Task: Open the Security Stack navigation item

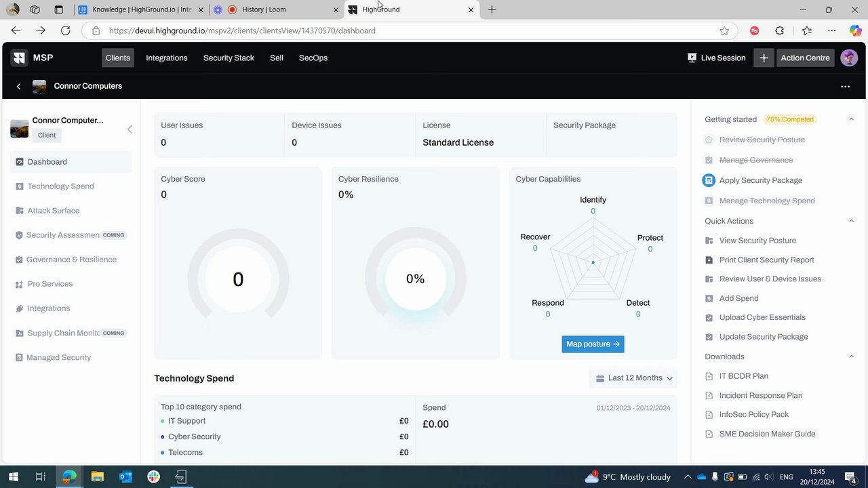Action: coord(229,58)
